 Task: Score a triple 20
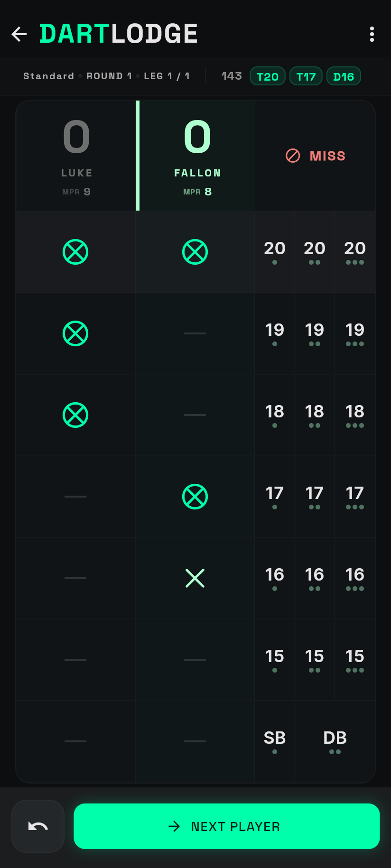point(355,252)
